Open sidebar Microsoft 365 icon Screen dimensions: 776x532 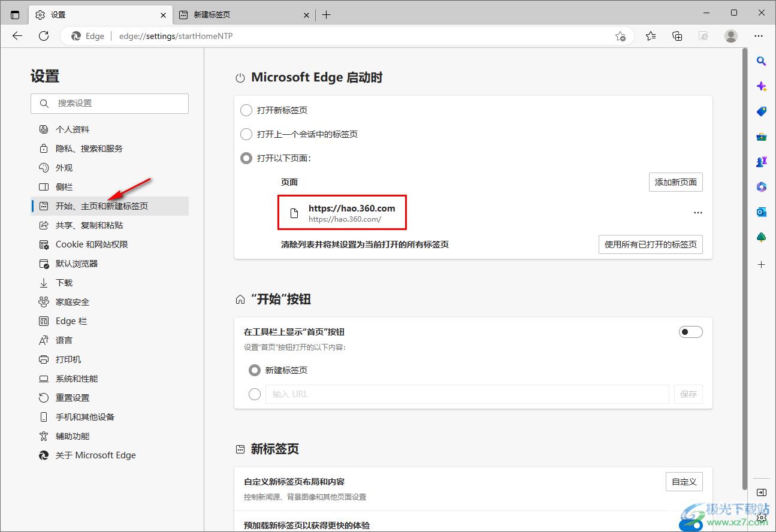tap(761, 187)
